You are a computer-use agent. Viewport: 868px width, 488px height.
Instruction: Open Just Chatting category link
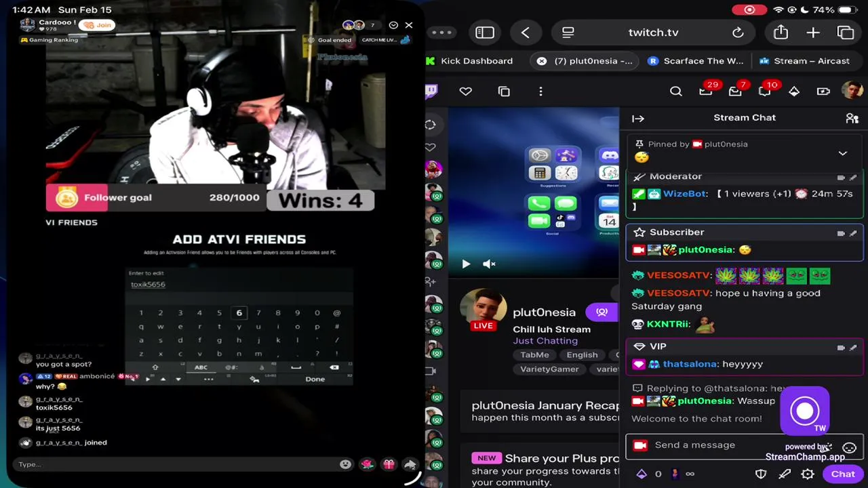pos(545,341)
